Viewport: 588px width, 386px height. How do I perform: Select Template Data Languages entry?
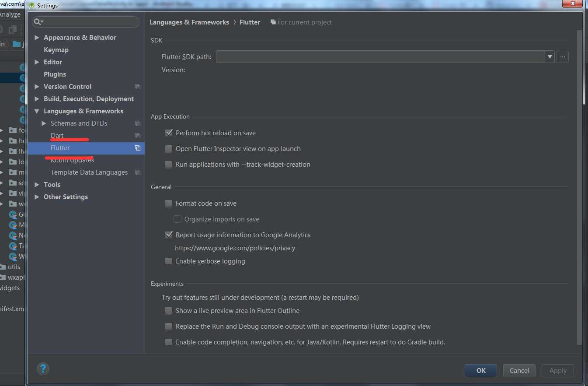click(x=89, y=172)
